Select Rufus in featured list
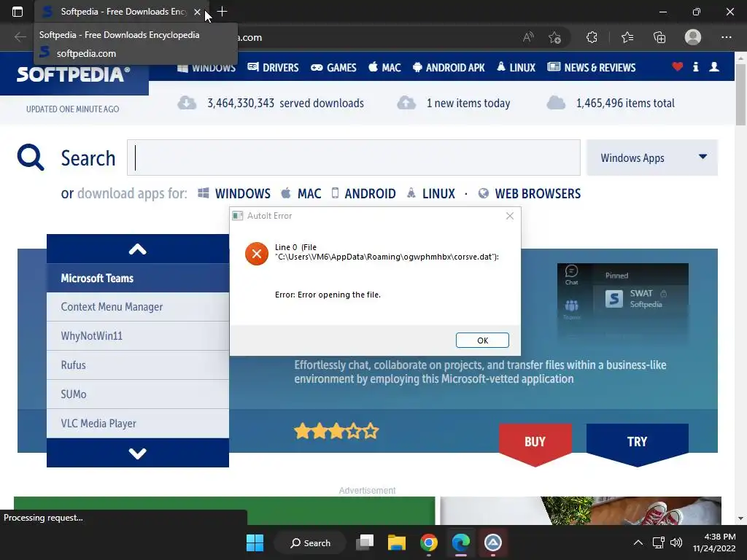Screen dimensions: 747x560 tap(138, 365)
